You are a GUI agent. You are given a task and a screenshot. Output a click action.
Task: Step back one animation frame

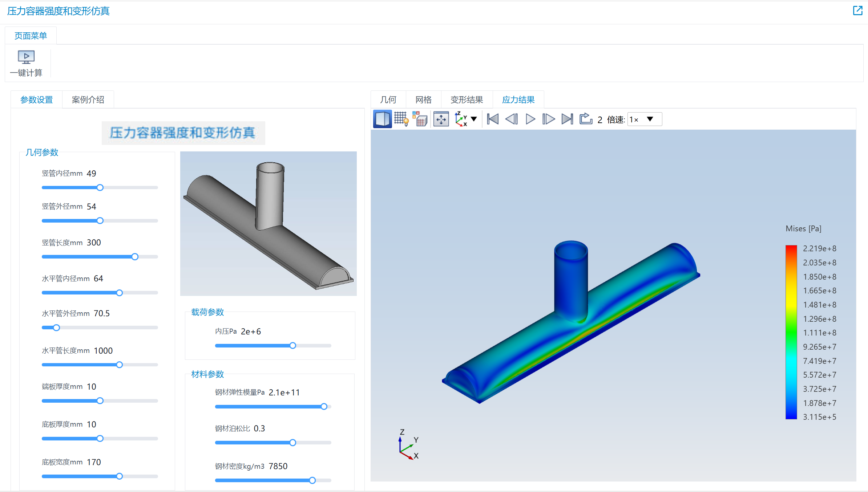pyautogui.click(x=512, y=119)
